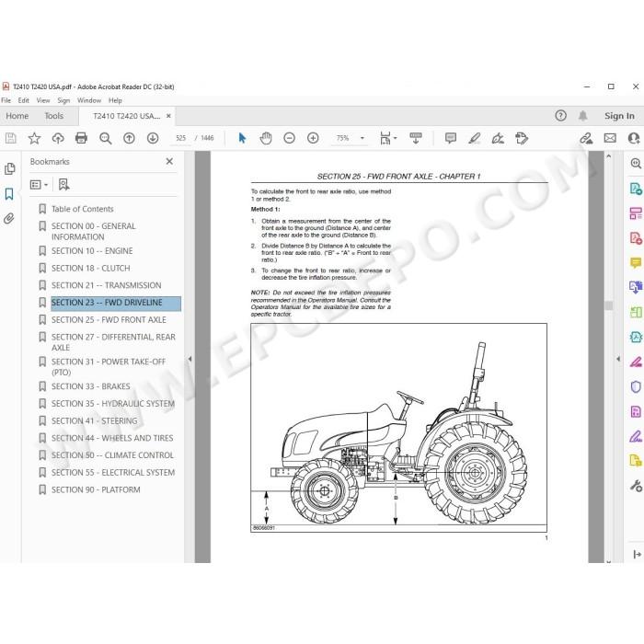Viewport: 644px width, 644px height.
Task: Zoom out with minus icon
Action: (289, 138)
